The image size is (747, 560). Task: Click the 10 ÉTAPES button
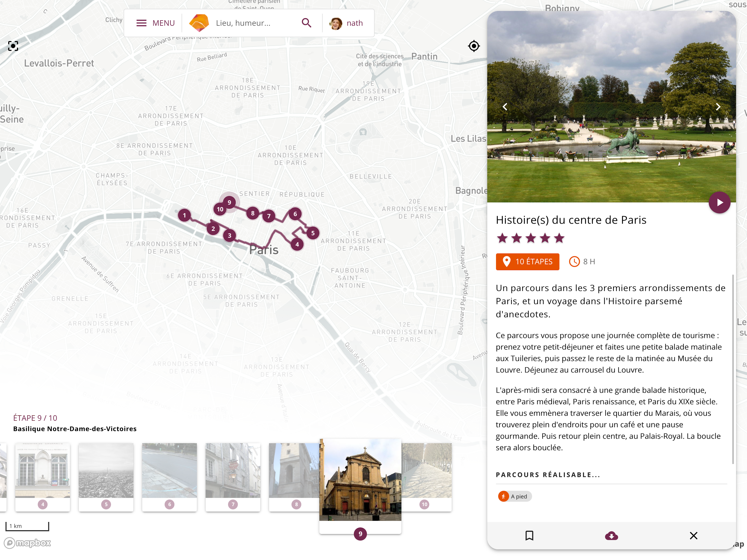click(x=527, y=262)
